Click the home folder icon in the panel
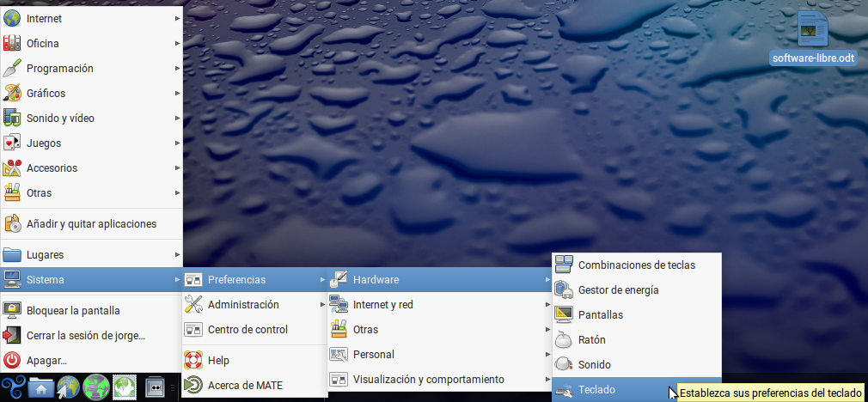This screenshot has height=402, width=868. (x=41, y=388)
